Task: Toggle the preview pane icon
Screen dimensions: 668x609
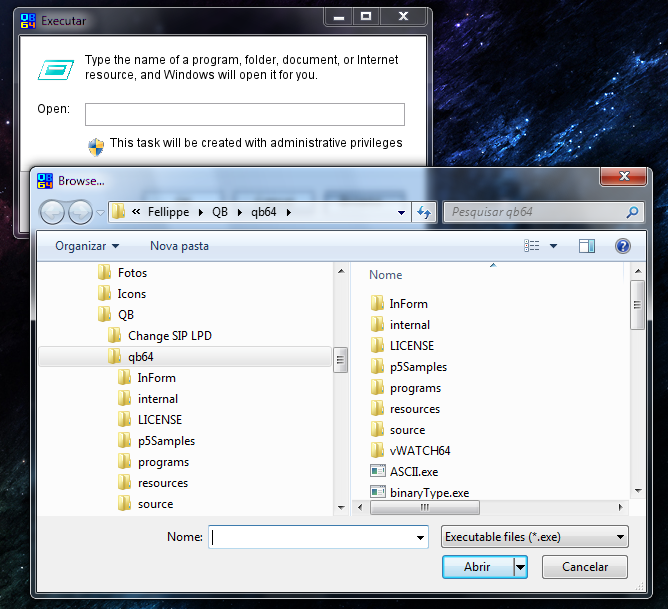Action: pos(587,246)
